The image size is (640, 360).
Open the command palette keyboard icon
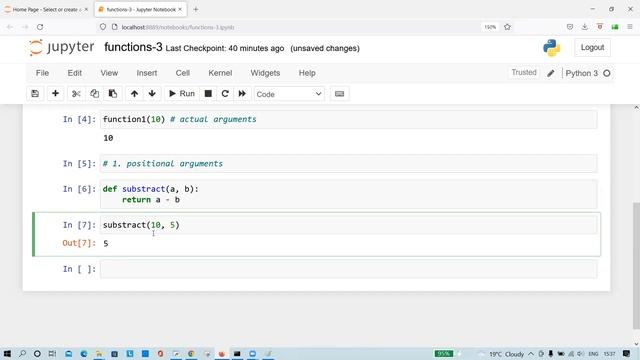pos(339,94)
